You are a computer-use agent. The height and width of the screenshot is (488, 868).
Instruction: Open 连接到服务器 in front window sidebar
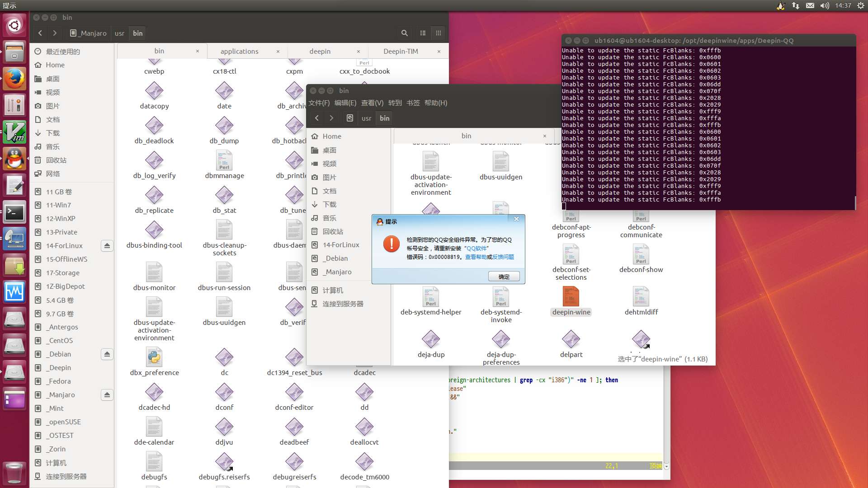pyautogui.click(x=348, y=304)
